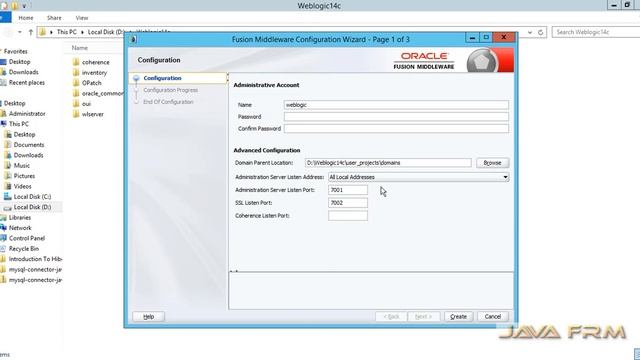
Task: Click the Create button in wizard
Action: click(458, 316)
